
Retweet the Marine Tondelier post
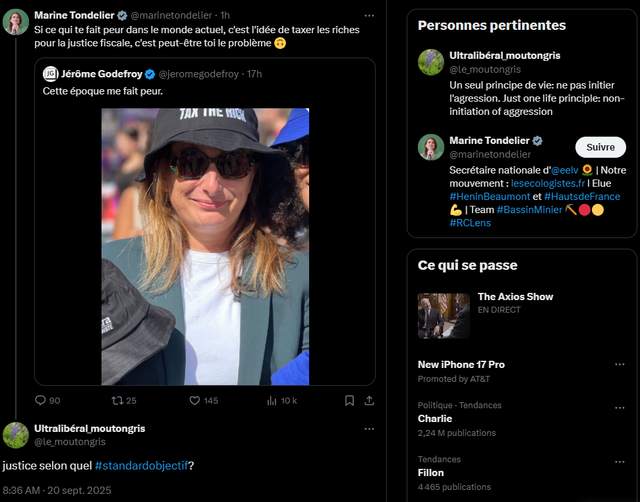(x=118, y=400)
